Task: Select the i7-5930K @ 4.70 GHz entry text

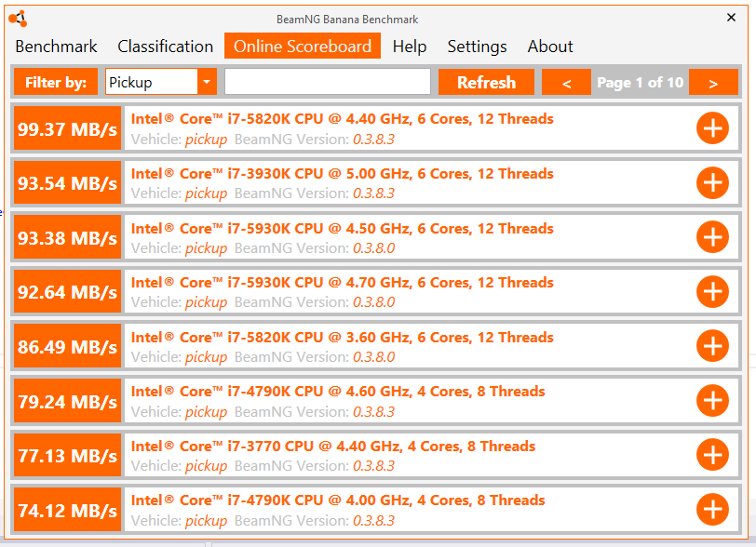Action: pos(343,283)
